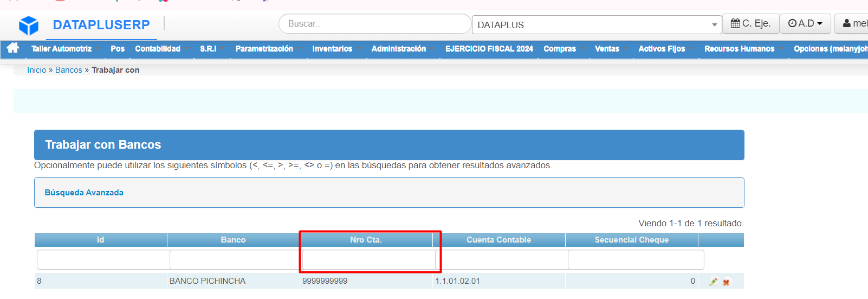Select the 9999999999 account number cell
This screenshot has width=868, height=299.
pyautogui.click(x=366, y=281)
